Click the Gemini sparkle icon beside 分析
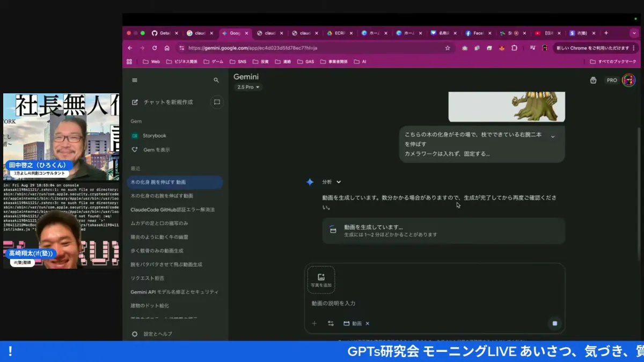This screenshot has width=644, height=362. 310,182
